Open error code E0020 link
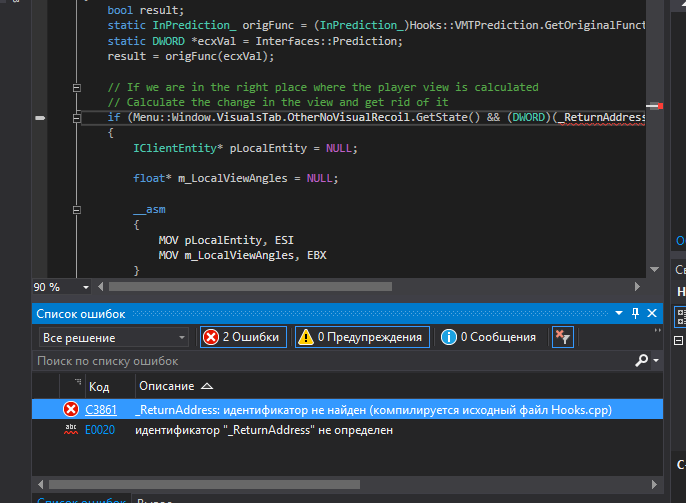 101,430
